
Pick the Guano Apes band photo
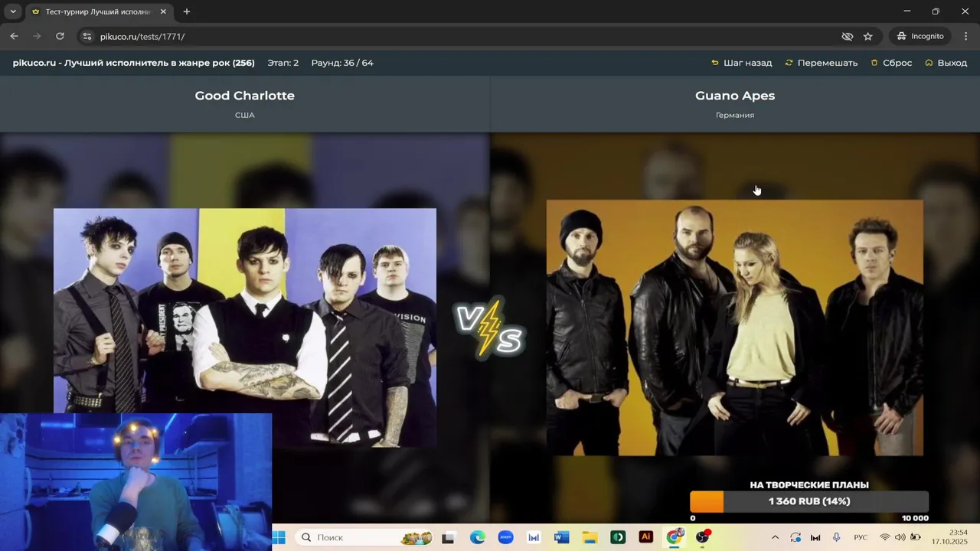(735, 328)
